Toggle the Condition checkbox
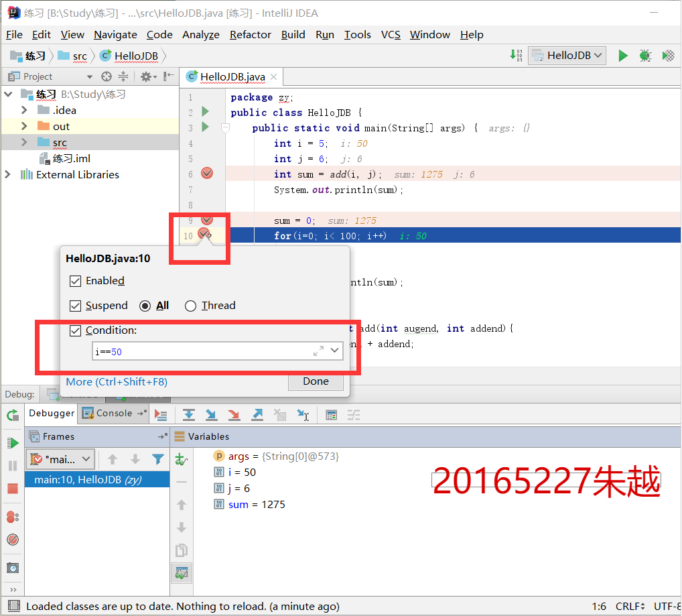The width and height of the screenshot is (682, 616). [x=75, y=330]
